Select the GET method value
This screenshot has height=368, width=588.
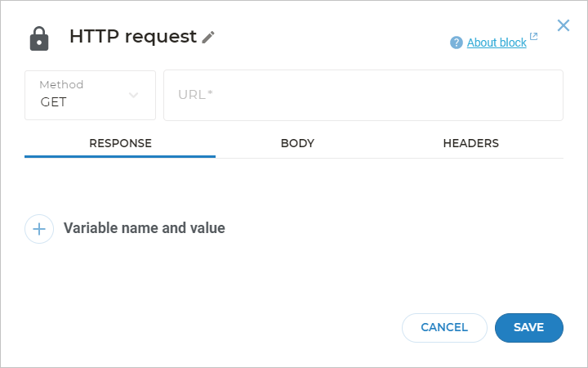[x=54, y=103]
